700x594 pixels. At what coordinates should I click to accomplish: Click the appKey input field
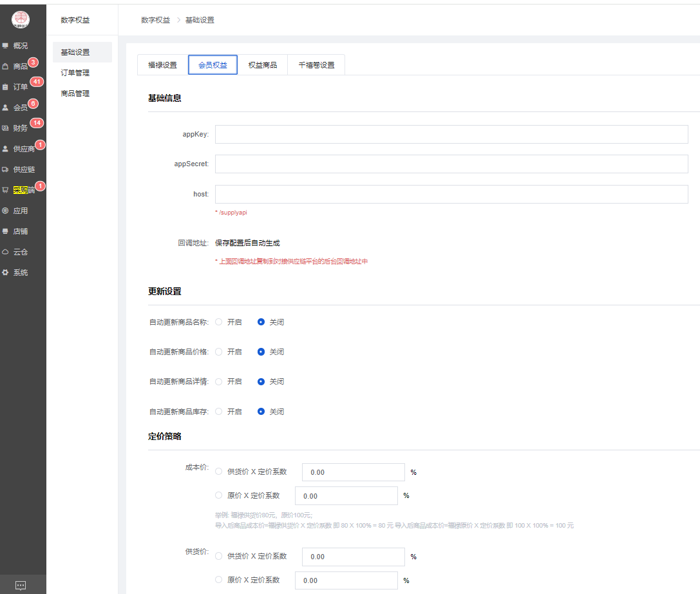[451, 134]
